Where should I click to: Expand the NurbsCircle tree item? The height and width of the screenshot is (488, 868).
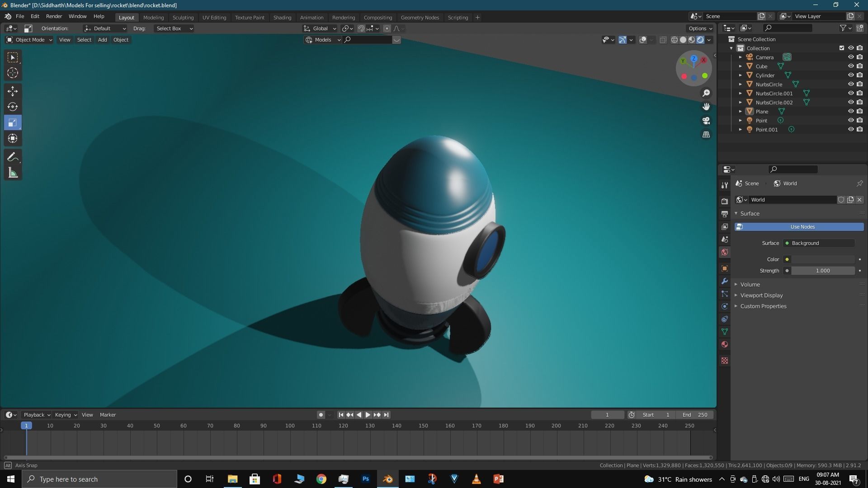click(x=740, y=84)
